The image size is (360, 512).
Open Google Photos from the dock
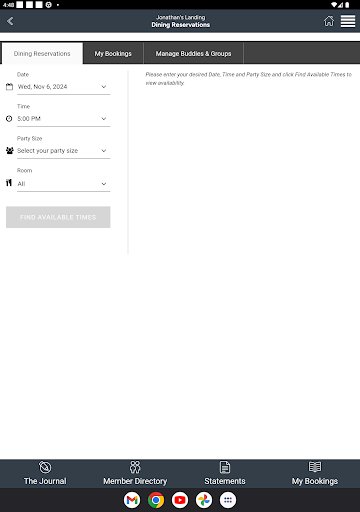204,500
